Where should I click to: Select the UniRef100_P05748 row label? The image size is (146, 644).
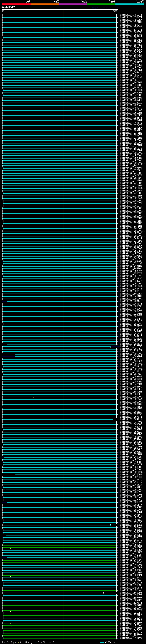tap(131, 427)
